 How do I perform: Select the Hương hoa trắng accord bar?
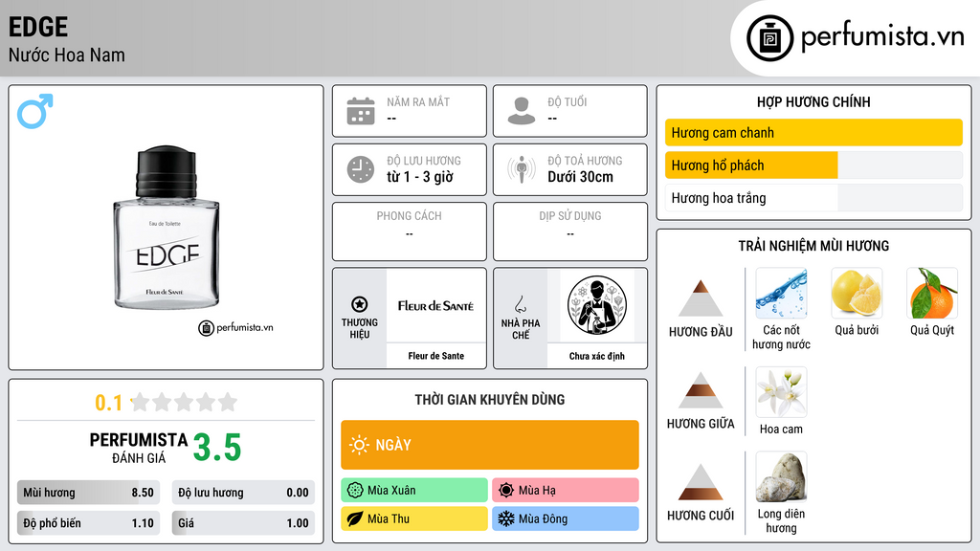click(813, 198)
